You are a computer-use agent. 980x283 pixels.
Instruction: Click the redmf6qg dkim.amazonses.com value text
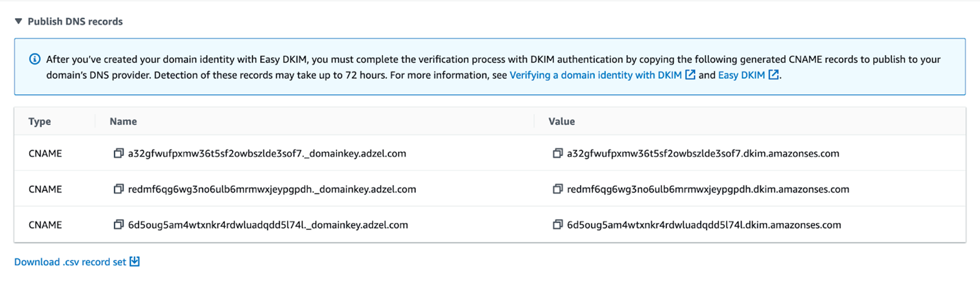point(708,189)
